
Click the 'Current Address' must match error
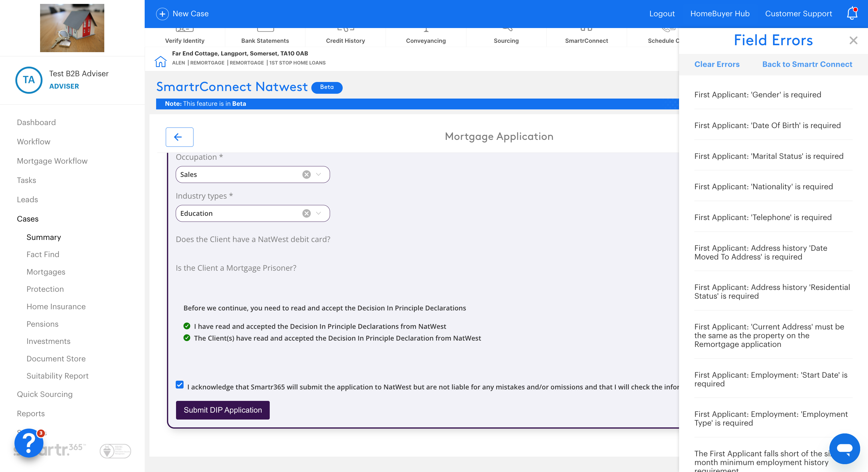[769, 335]
